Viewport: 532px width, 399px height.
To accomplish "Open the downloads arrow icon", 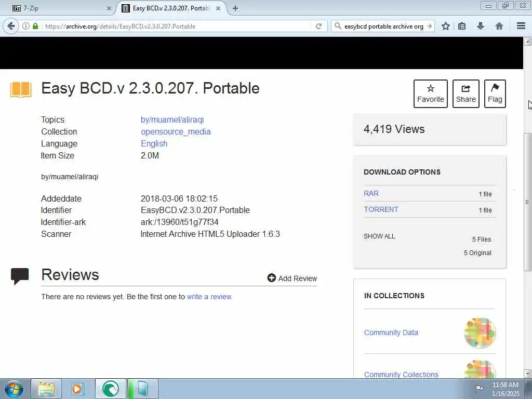I will [x=481, y=26].
